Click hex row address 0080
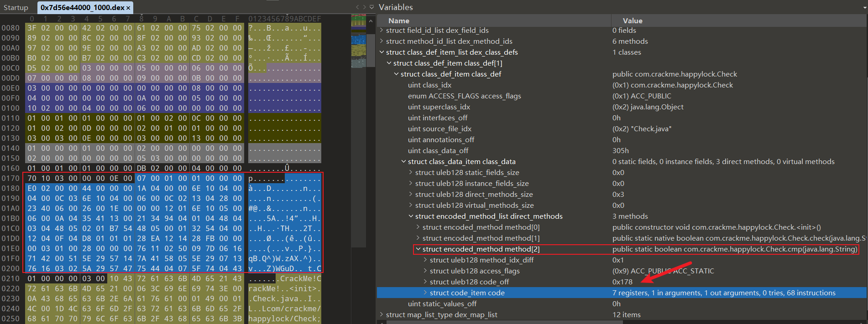Image resolution: width=868 pixels, height=324 pixels. 10,28
